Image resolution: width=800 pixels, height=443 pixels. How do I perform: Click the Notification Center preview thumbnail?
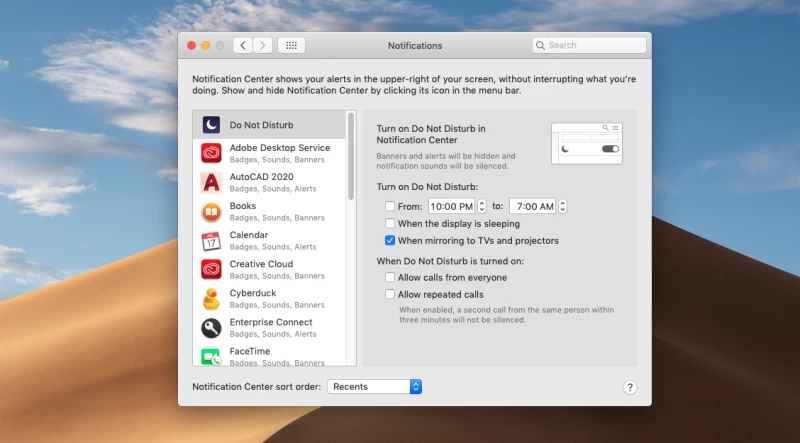(587, 143)
